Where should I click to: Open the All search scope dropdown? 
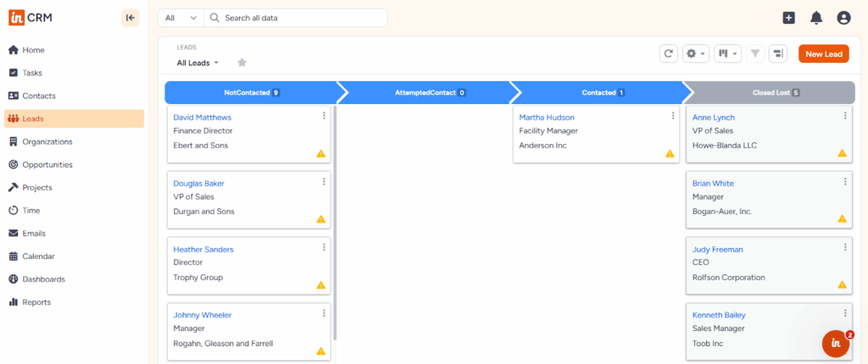pos(180,18)
